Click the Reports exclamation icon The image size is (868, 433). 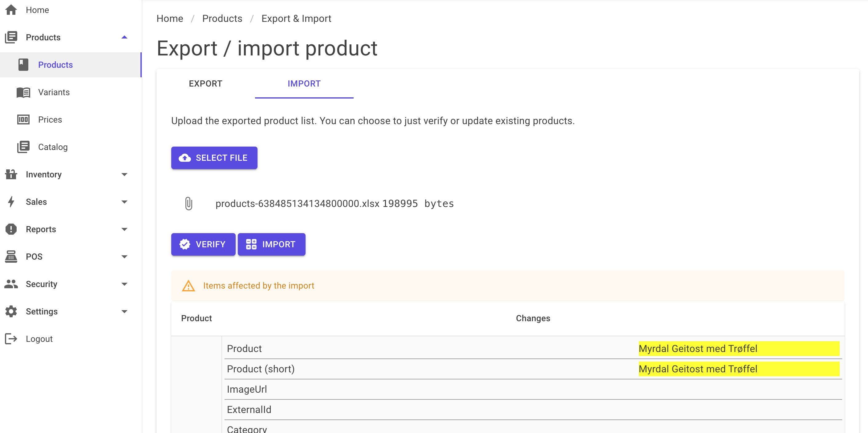(x=11, y=229)
